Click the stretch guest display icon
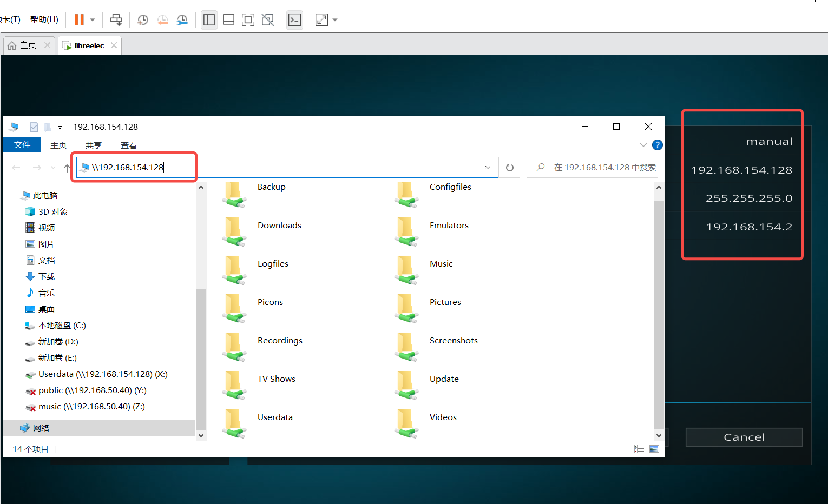 click(x=321, y=20)
